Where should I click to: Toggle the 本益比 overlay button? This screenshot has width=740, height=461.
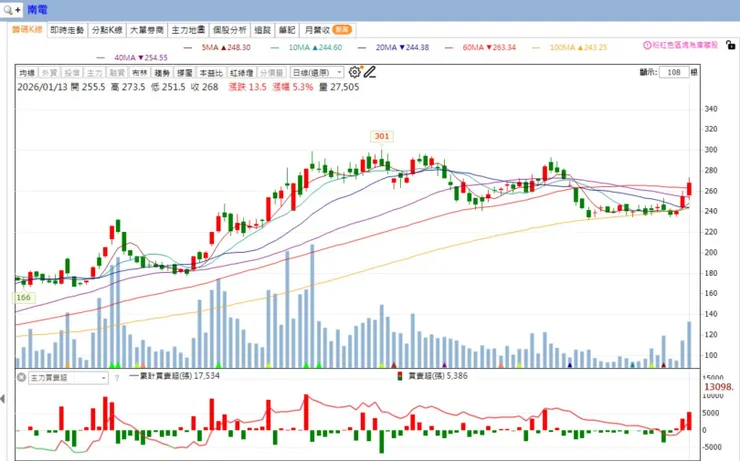coord(211,73)
